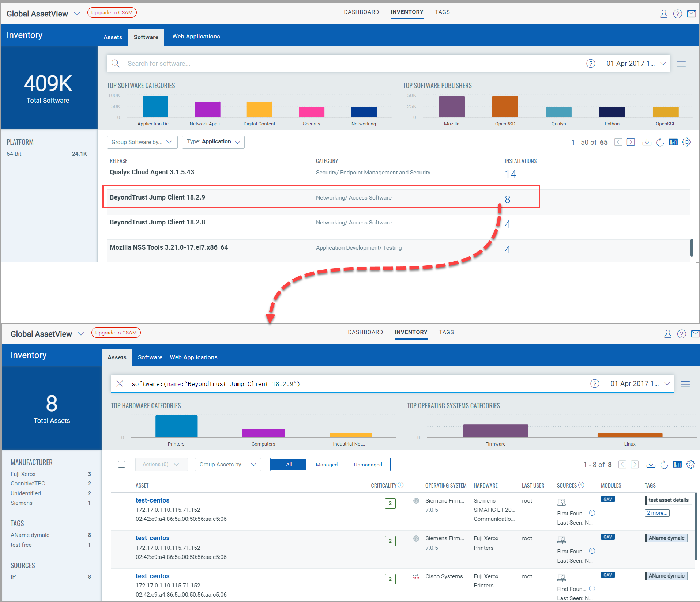Open Web Applications tab in upper Inventory bar
Screen dimensions: 700x602
pyautogui.click(x=196, y=37)
